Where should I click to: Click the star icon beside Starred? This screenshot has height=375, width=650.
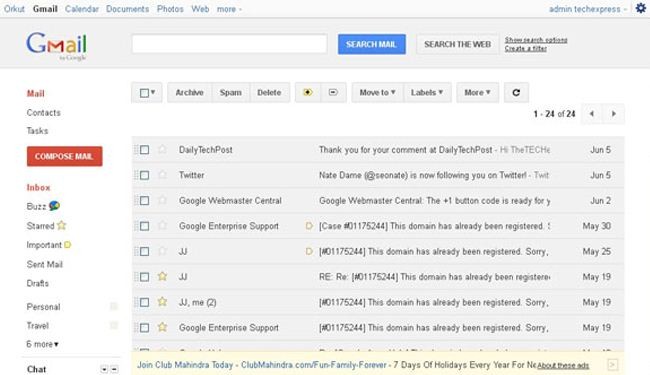[x=62, y=225]
